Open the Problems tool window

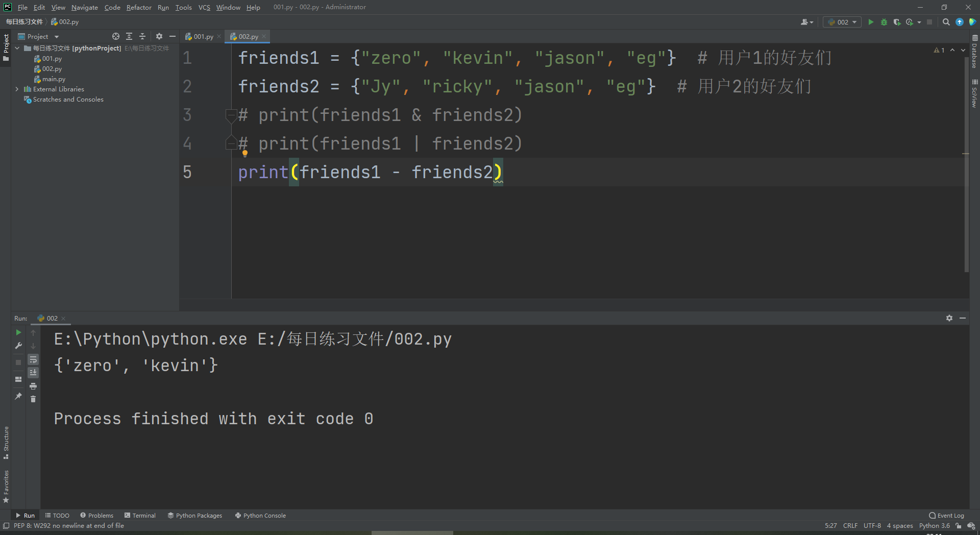coord(97,516)
